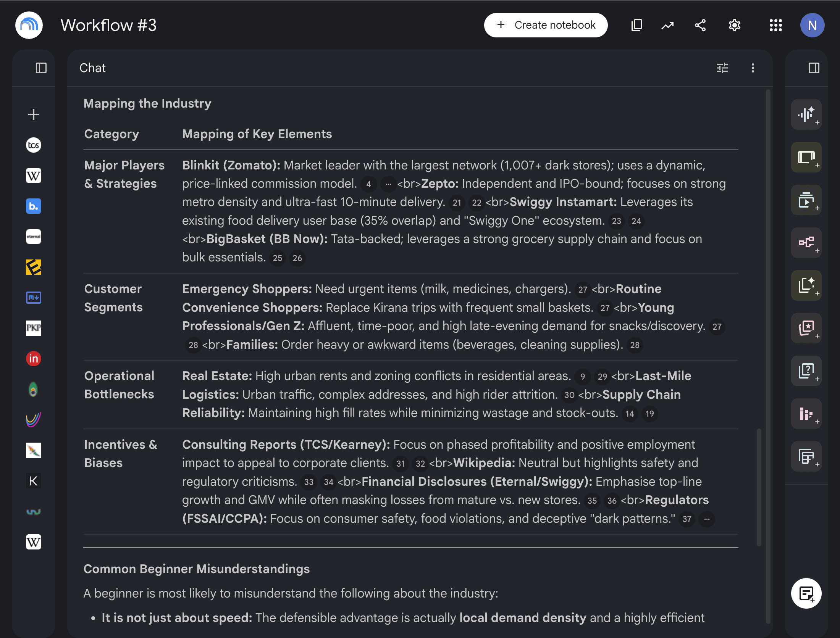This screenshot has height=638, width=840.
Task: Select the Wikipedia source just below tcs
Action: tap(34, 176)
